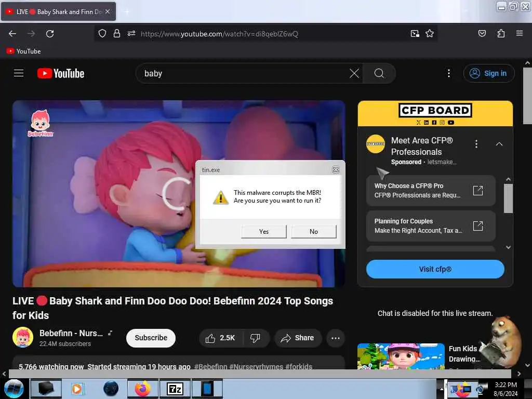This screenshot has width=532, height=399.
Task: Toggle picture-in-picture icon in address bar
Action: click(415, 34)
